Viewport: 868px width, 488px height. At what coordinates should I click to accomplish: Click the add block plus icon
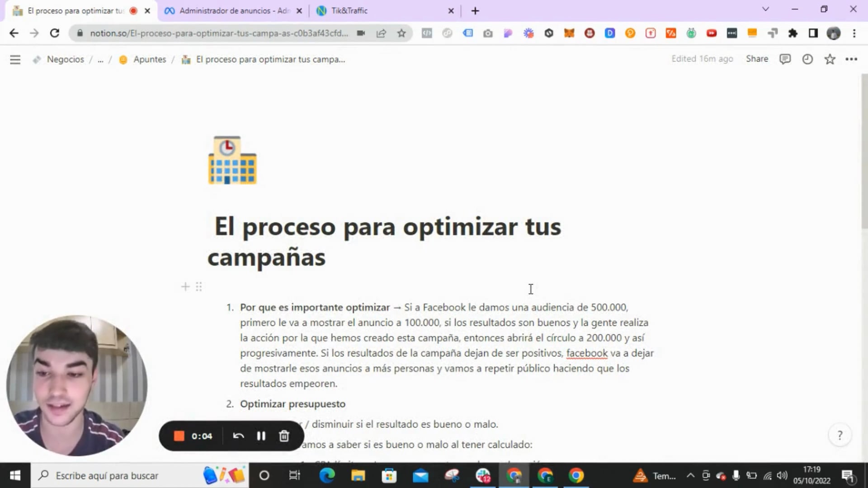point(185,286)
